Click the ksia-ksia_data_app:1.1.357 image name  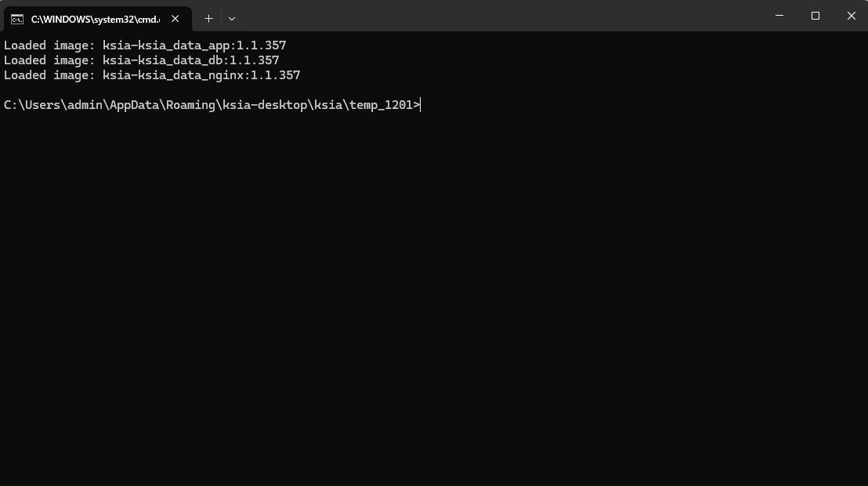coord(194,45)
